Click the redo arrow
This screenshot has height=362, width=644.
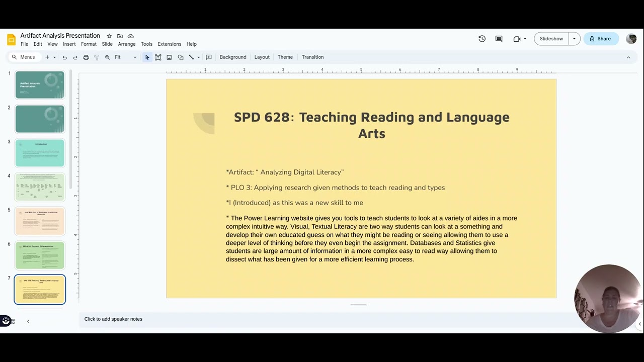point(75,57)
